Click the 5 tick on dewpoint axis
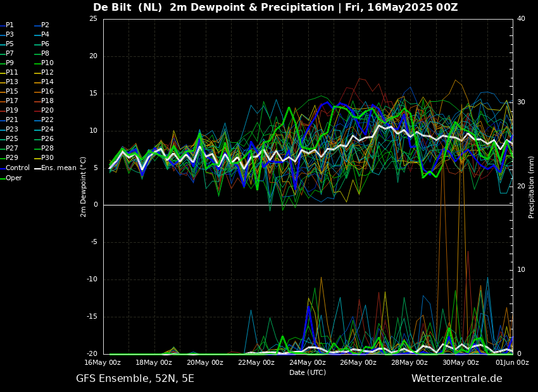 coord(96,168)
